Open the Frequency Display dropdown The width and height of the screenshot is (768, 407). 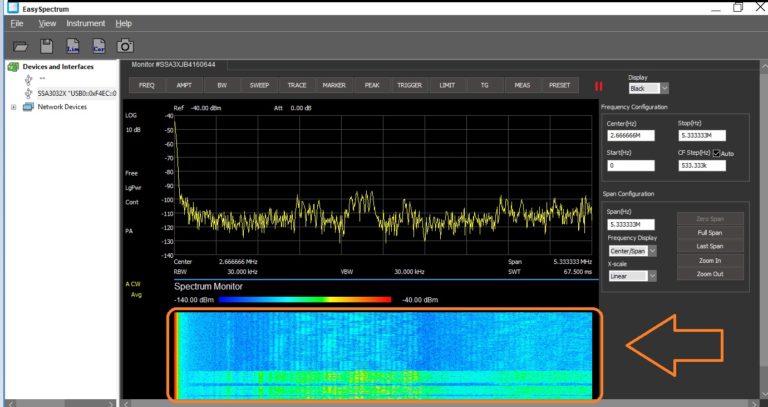632,251
